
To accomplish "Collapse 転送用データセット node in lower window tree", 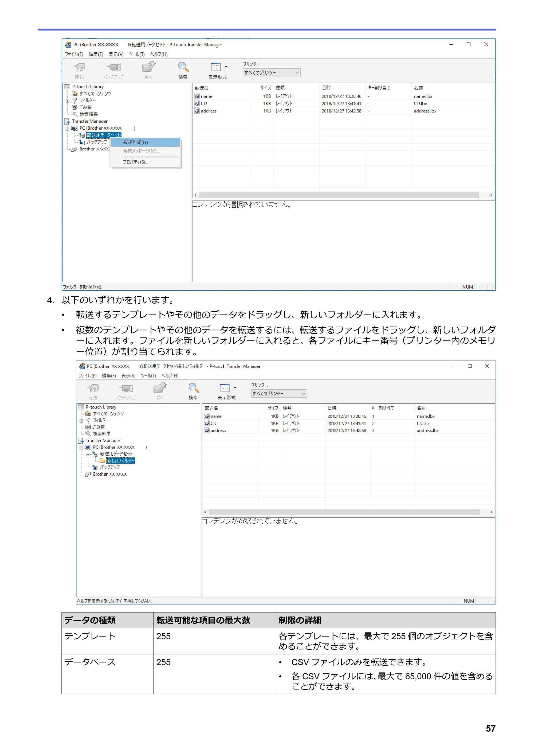I will (88, 454).
